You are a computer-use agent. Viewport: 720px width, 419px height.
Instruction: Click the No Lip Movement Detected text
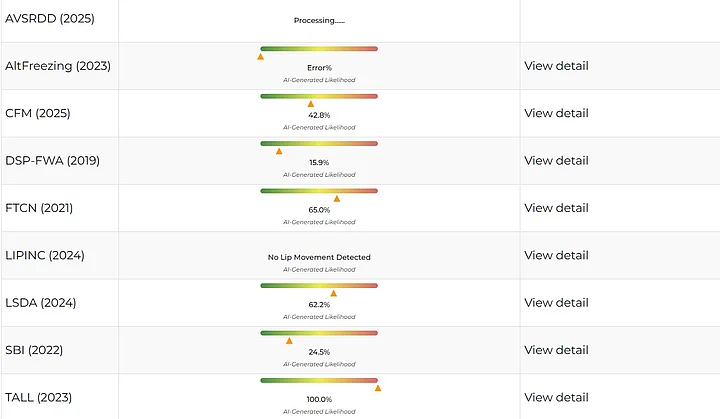(319, 257)
